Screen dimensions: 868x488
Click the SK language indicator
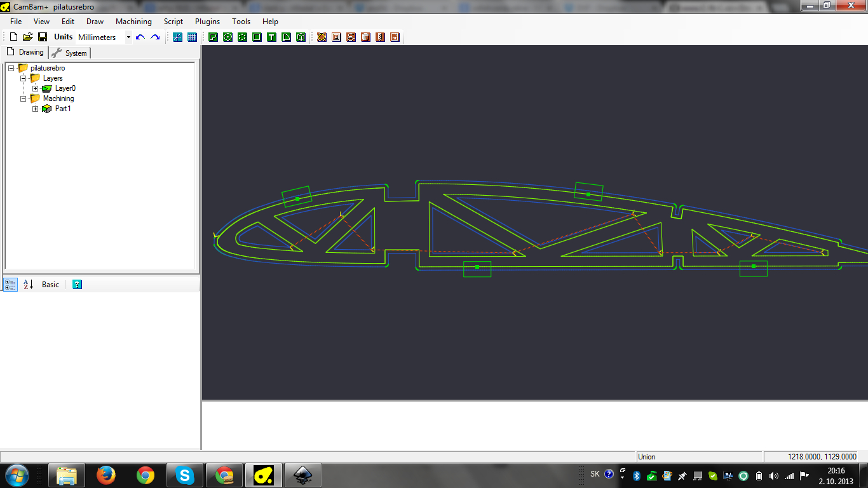tap(595, 474)
